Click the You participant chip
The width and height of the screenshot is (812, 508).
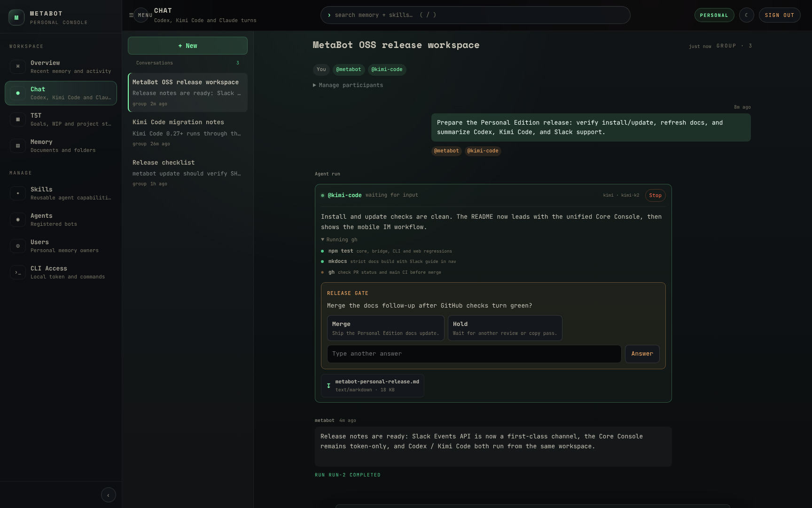tap(321, 70)
